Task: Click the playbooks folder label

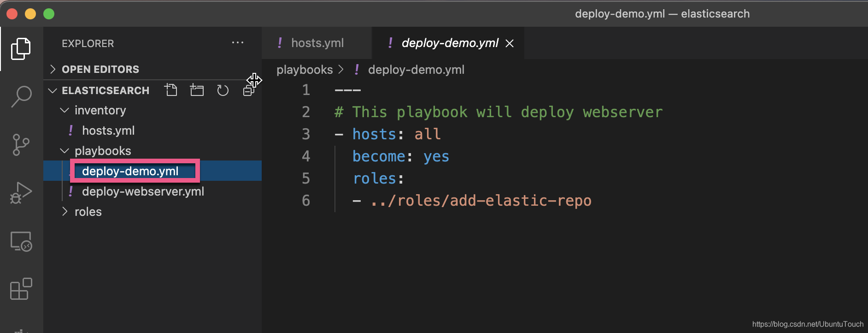Action: [103, 151]
